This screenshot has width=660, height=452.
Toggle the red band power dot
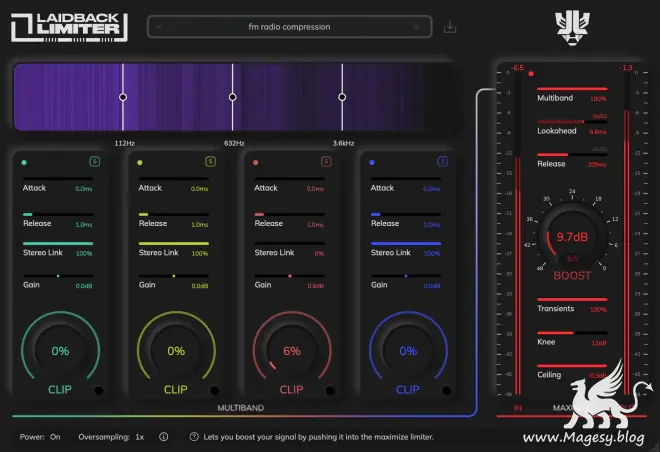255,162
